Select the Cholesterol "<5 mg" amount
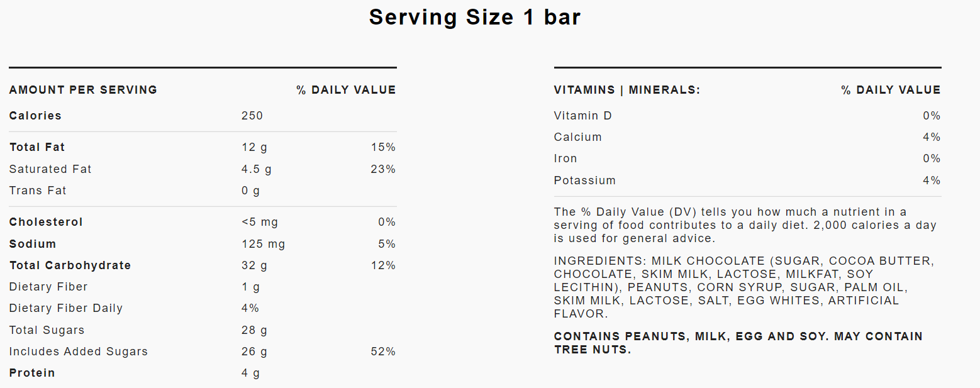Image resolution: width=980 pixels, height=388 pixels. [x=259, y=222]
